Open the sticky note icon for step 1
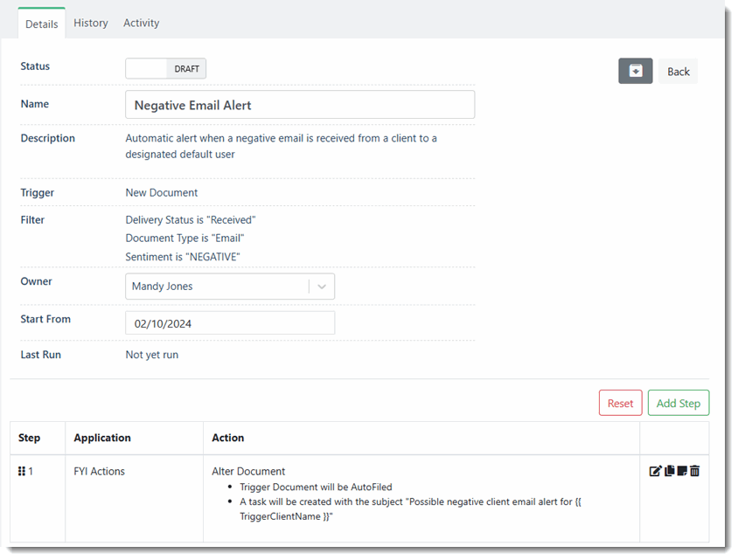This screenshot has width=738, height=560. (682, 471)
